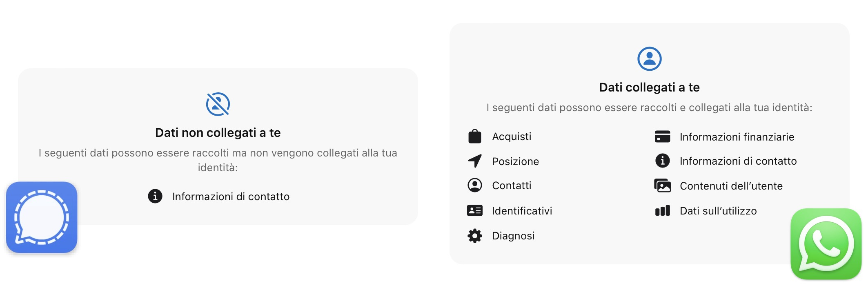This screenshot has height=286, width=868.
Task: Click the Posizione location arrow icon
Action: [x=475, y=161]
